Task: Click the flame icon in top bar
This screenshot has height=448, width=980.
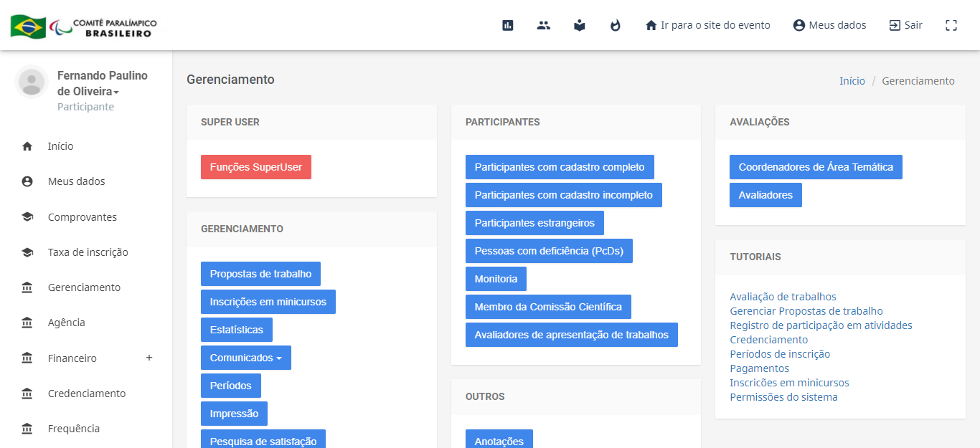Action: point(616,25)
